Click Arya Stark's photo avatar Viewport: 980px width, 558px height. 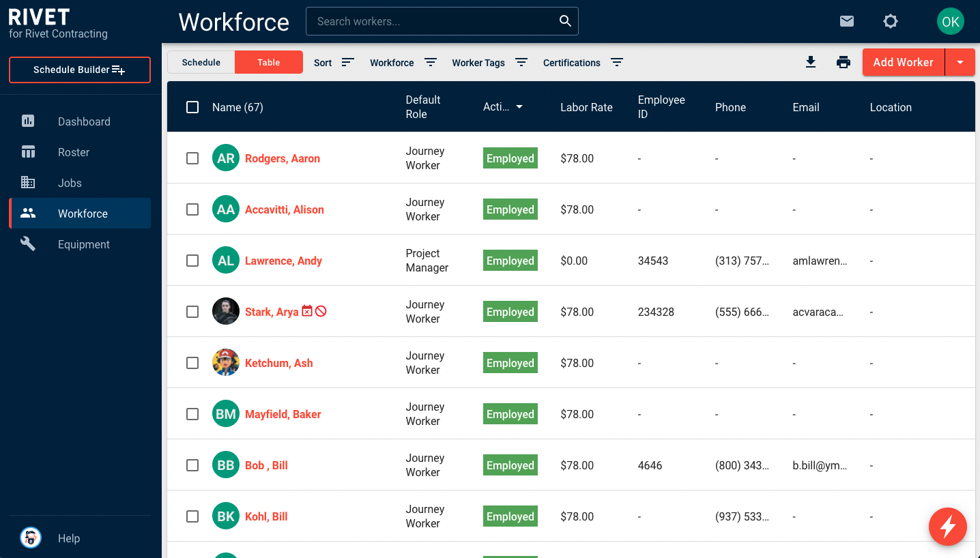tap(226, 312)
